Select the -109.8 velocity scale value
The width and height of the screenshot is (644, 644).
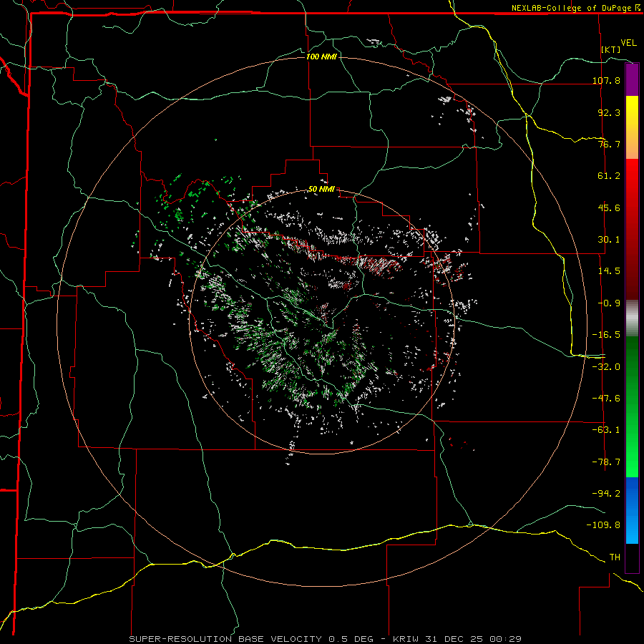click(603, 525)
